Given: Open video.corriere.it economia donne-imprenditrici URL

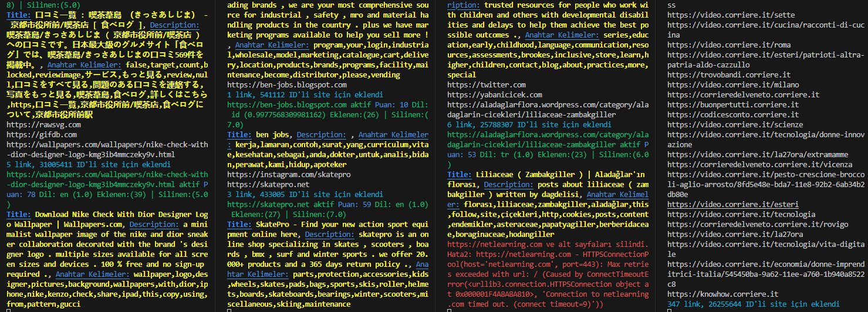Looking at the screenshot, I should tap(766, 274).
